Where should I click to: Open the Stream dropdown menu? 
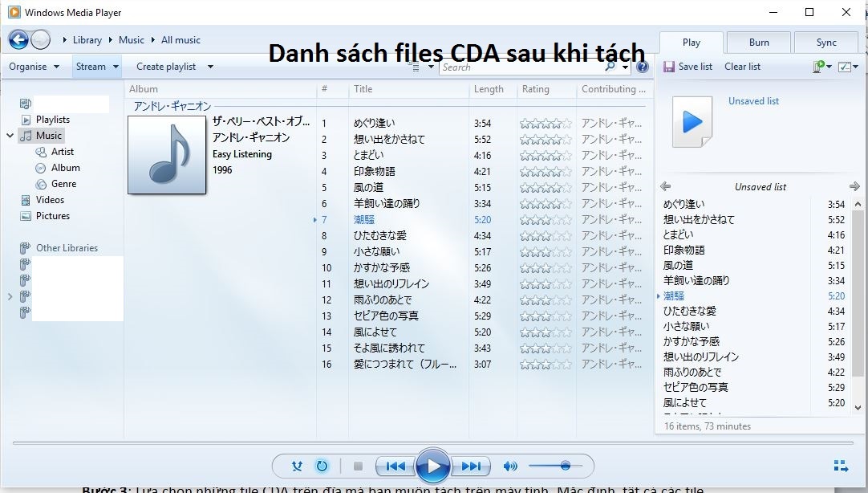[97, 67]
